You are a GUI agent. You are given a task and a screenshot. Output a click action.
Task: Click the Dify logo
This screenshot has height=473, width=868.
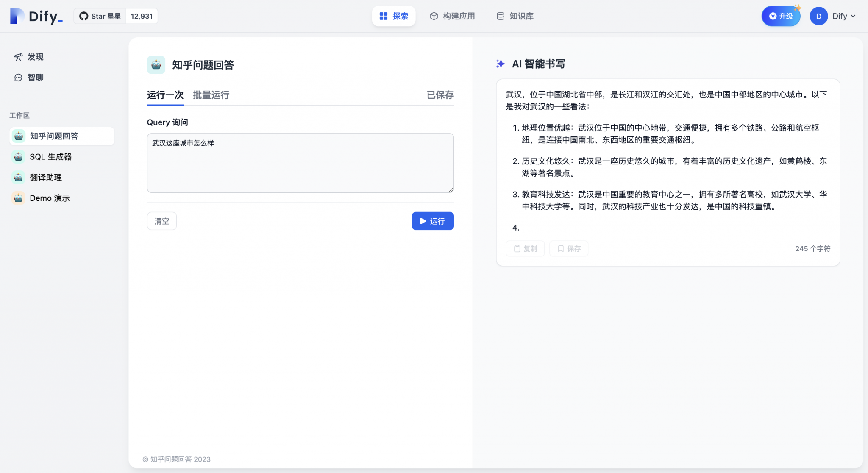click(36, 16)
